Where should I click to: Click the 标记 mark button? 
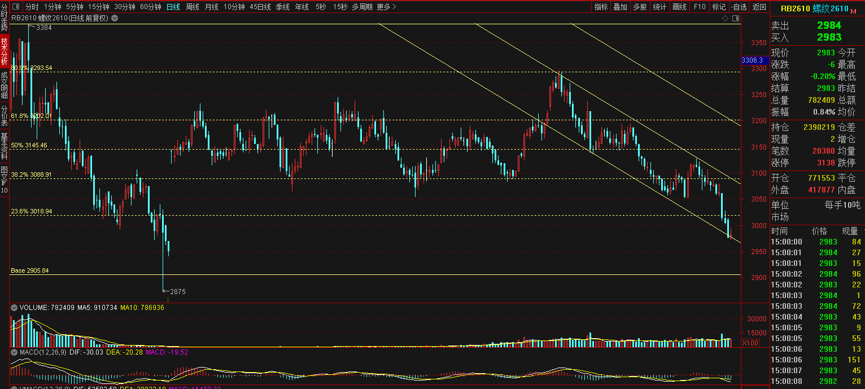pos(718,7)
